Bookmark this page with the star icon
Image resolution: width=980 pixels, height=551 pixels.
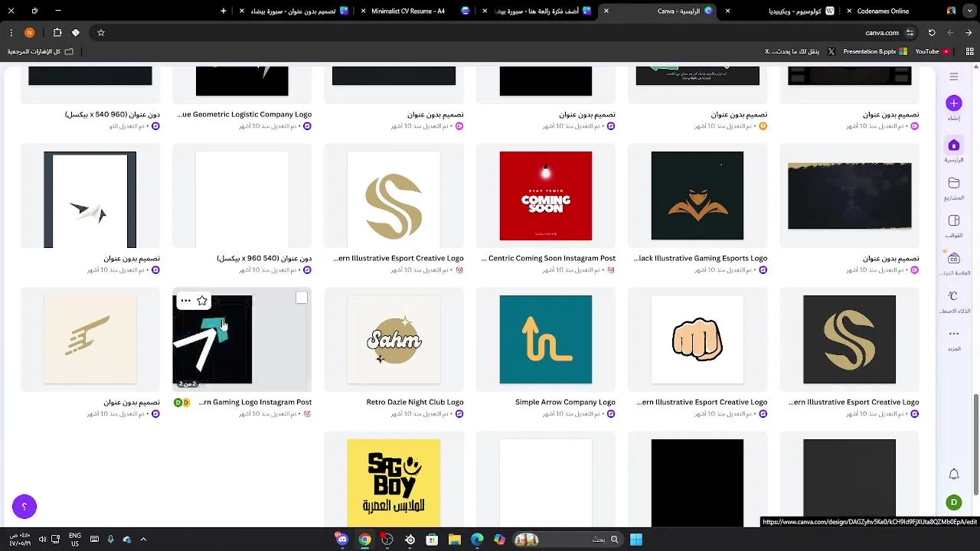click(101, 33)
